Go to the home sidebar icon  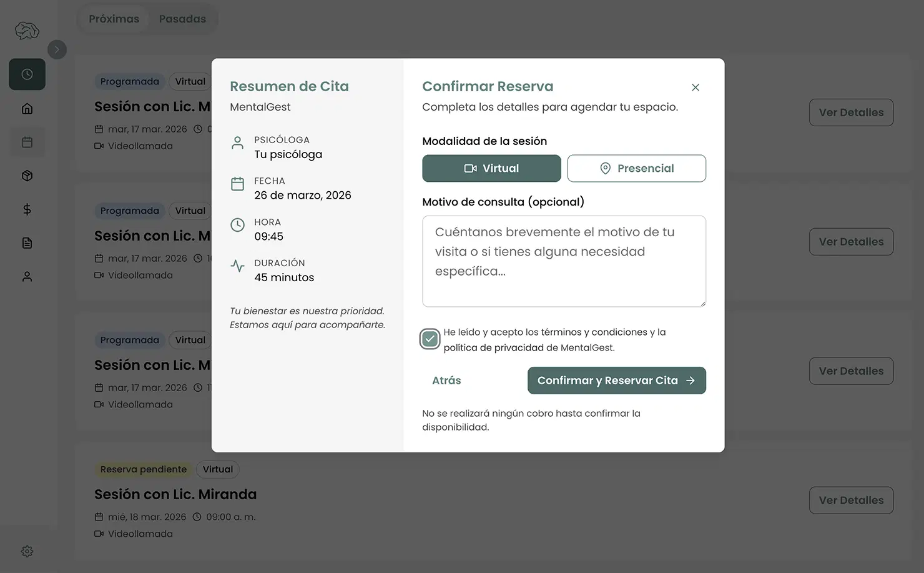27,109
